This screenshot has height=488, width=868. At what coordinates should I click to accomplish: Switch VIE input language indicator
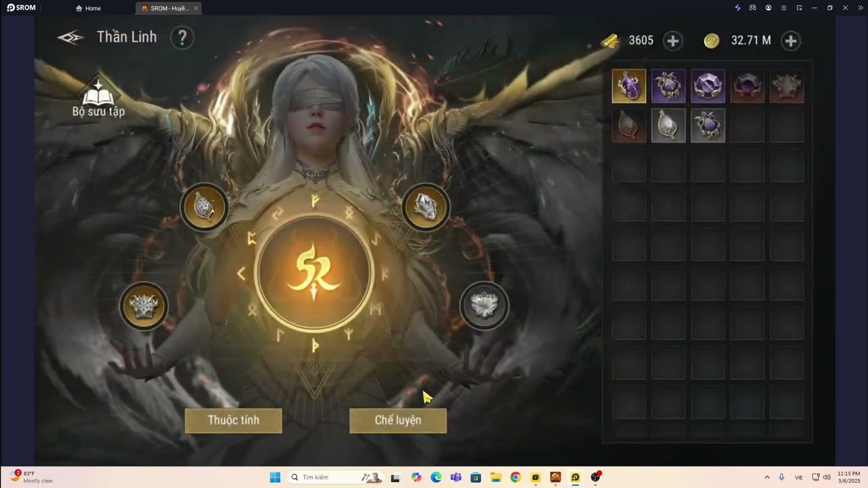(x=799, y=477)
